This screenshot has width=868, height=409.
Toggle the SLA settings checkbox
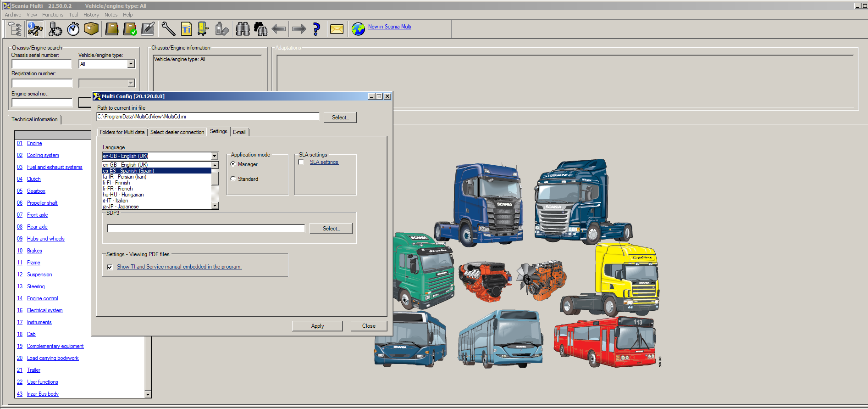(x=301, y=162)
